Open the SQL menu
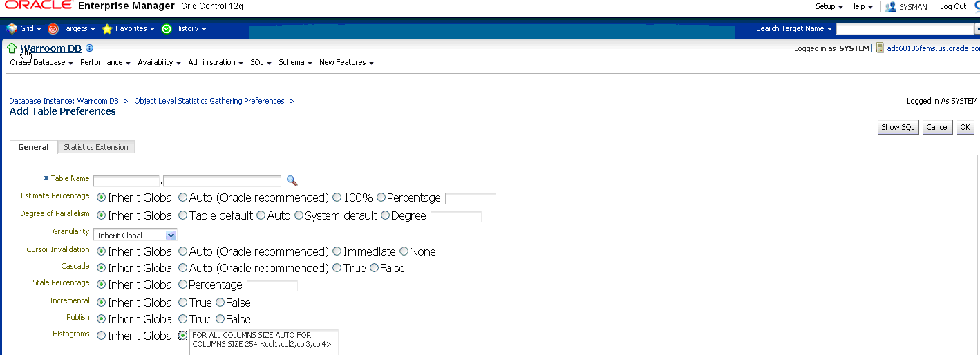This screenshot has width=980, height=355. [x=261, y=62]
